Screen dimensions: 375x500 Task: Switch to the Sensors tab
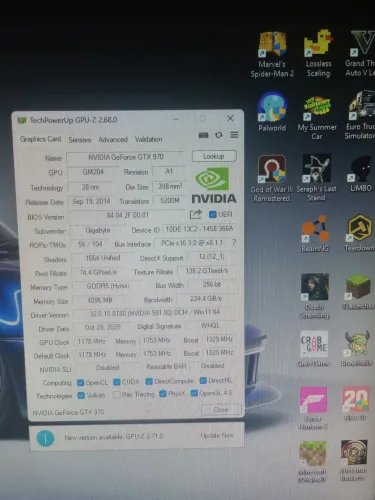click(80, 140)
